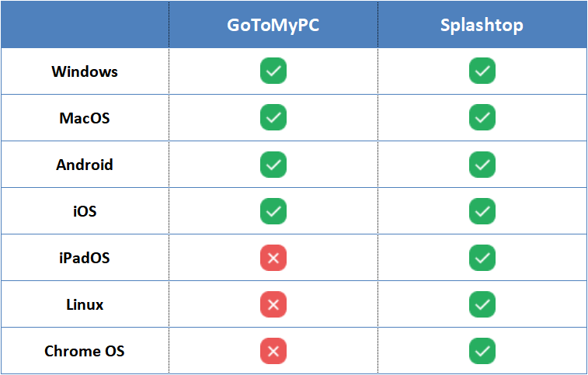Click the GoToMyPC MacOS green checkmark
The image size is (588, 375).
pyautogui.click(x=273, y=118)
